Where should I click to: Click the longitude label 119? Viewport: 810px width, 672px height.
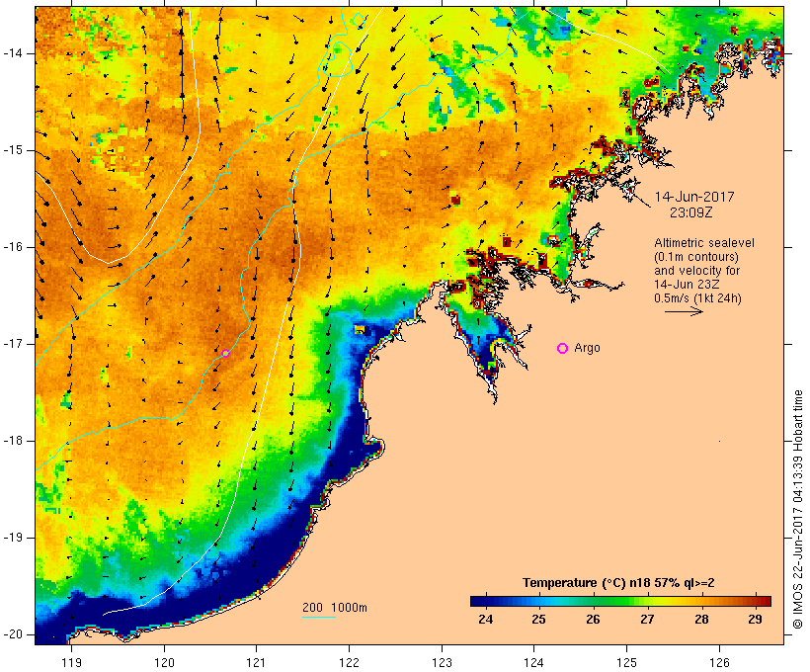71,663
